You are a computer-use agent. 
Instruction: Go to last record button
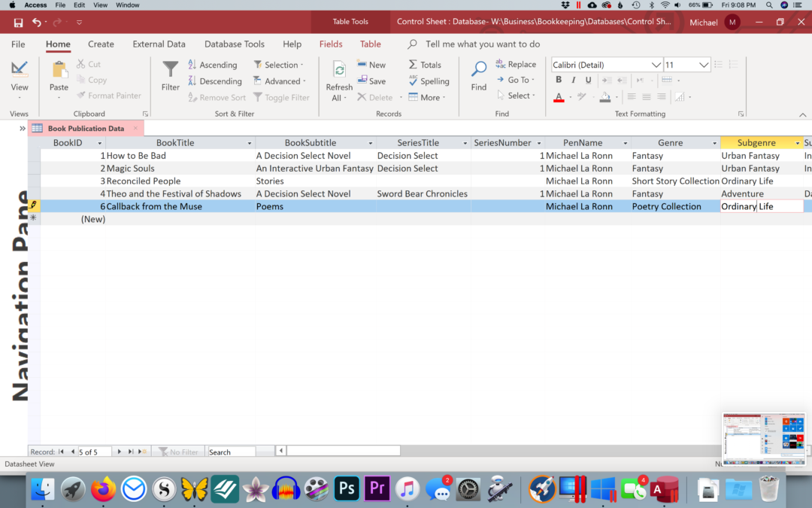131,452
